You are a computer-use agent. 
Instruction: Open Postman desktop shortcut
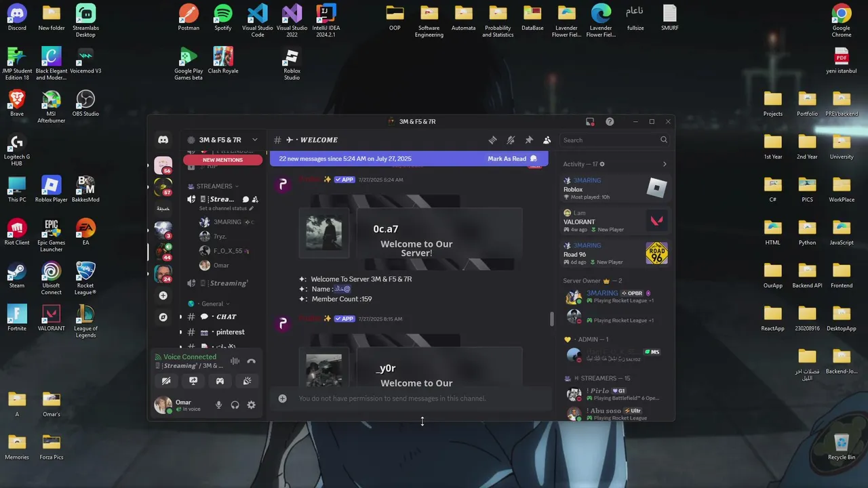(189, 18)
